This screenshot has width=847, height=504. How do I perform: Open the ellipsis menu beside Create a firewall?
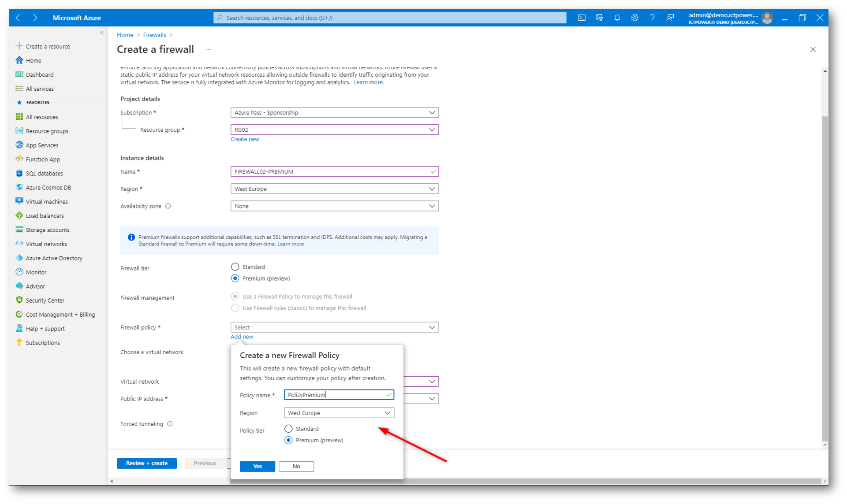pos(208,49)
